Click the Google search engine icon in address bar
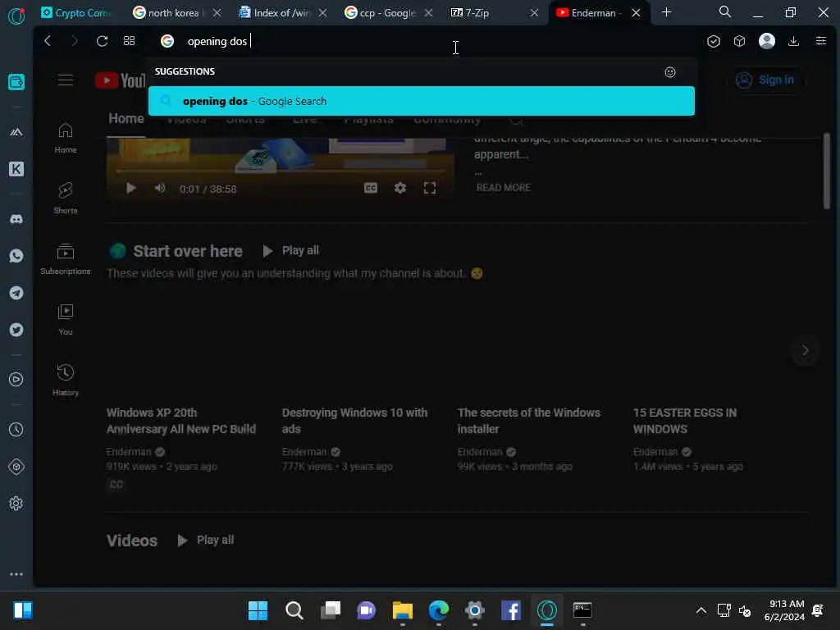 click(167, 41)
